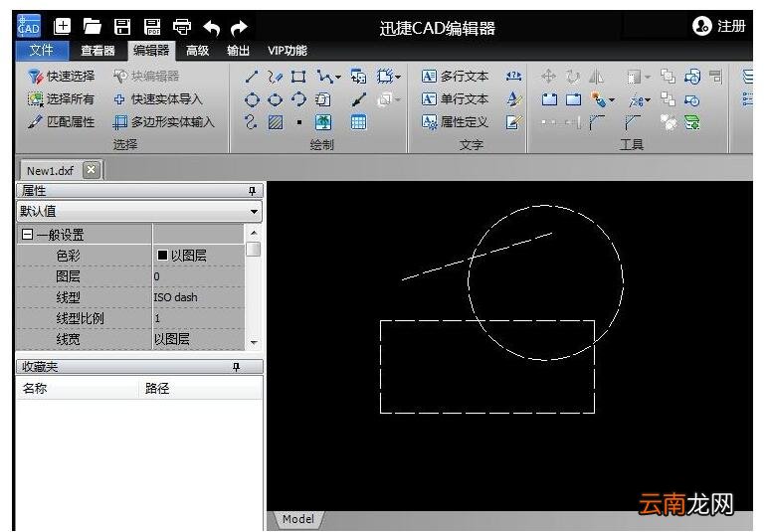Select the Line drawing tool
771x532 pixels.
pyautogui.click(x=252, y=77)
